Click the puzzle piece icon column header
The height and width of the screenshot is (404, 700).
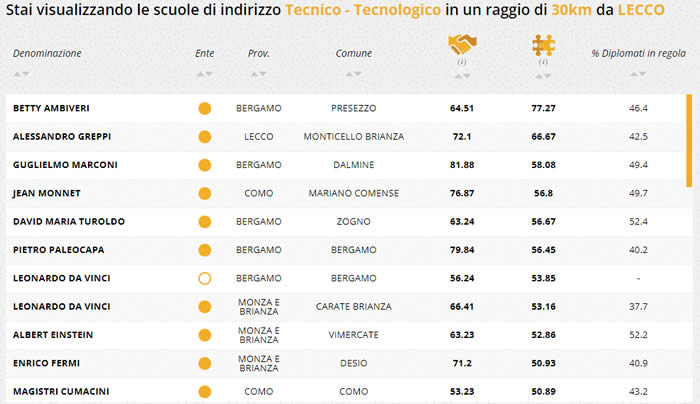pos(543,45)
